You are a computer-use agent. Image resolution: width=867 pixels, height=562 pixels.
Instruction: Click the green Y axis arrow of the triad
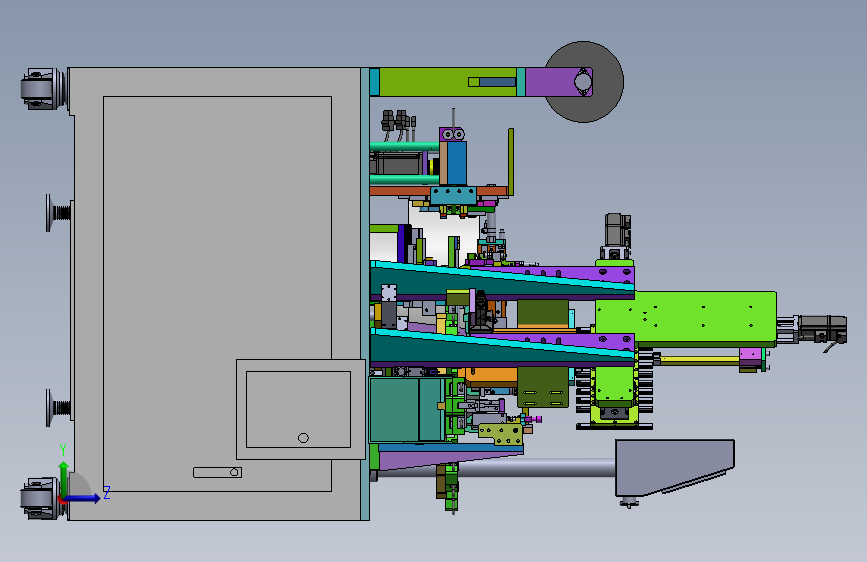(64, 479)
